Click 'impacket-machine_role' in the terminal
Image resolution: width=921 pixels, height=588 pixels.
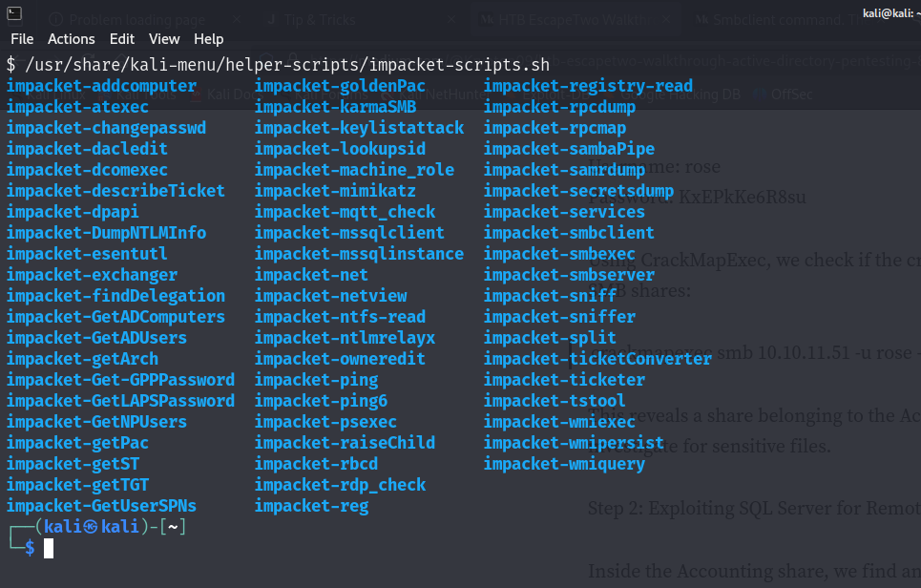click(x=354, y=170)
